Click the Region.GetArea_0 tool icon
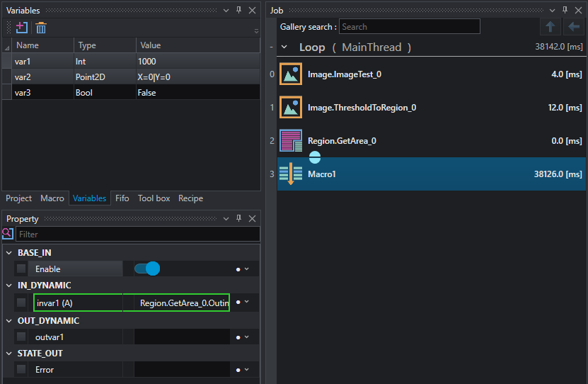The width and height of the screenshot is (588, 384). coord(291,140)
